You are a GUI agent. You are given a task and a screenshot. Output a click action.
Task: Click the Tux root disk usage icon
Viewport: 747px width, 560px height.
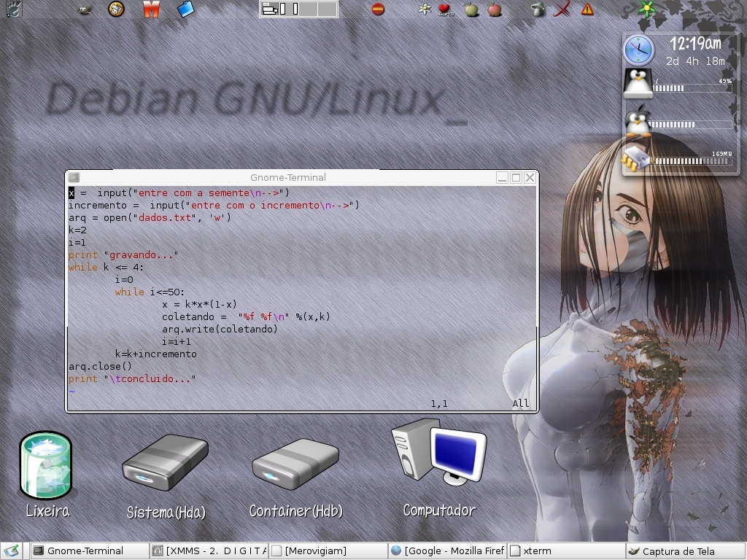coord(638,83)
